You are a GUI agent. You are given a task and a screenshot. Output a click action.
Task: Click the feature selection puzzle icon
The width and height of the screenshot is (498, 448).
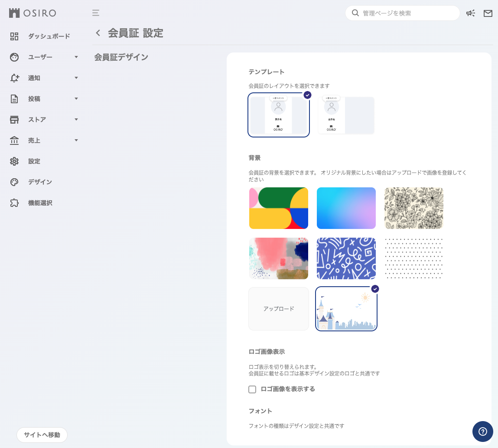pos(14,203)
